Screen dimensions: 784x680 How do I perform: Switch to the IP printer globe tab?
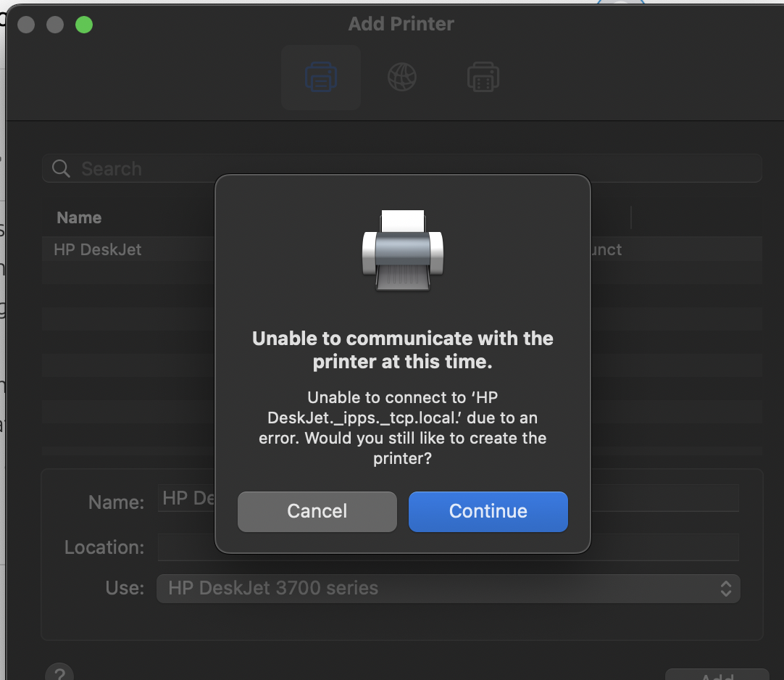pos(402,77)
